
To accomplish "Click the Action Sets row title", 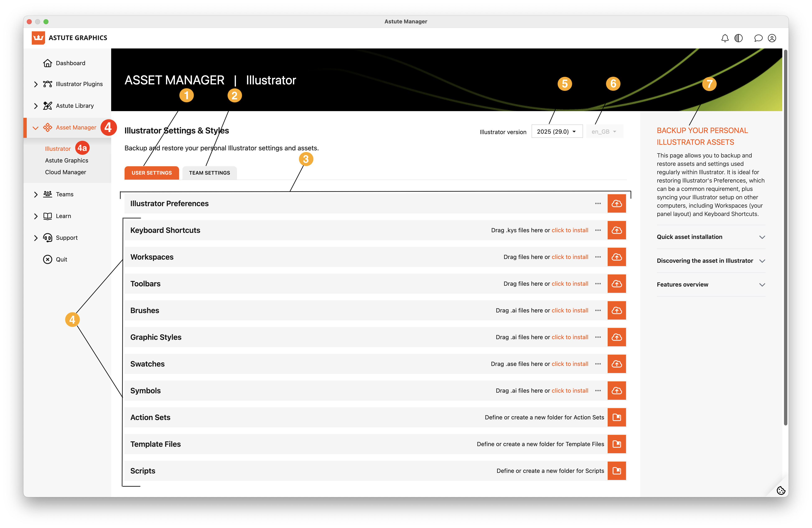I will [150, 418].
